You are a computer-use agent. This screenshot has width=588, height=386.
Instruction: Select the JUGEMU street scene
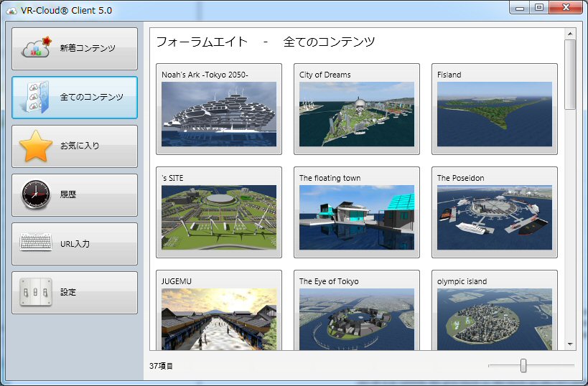coord(219,319)
